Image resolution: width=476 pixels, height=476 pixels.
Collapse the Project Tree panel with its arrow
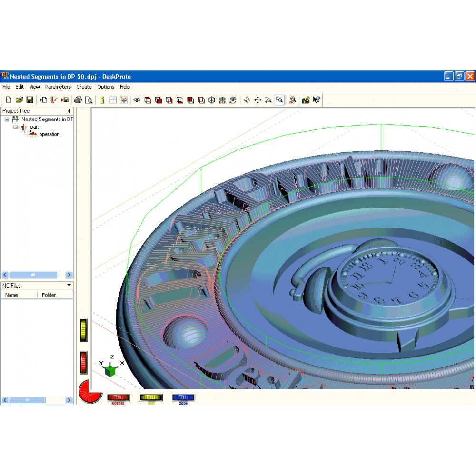pos(69,111)
